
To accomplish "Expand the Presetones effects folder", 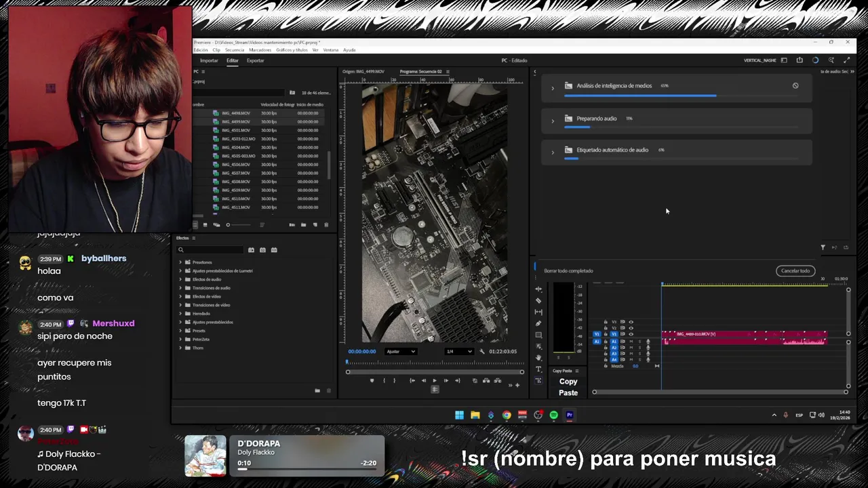I will coord(180,262).
